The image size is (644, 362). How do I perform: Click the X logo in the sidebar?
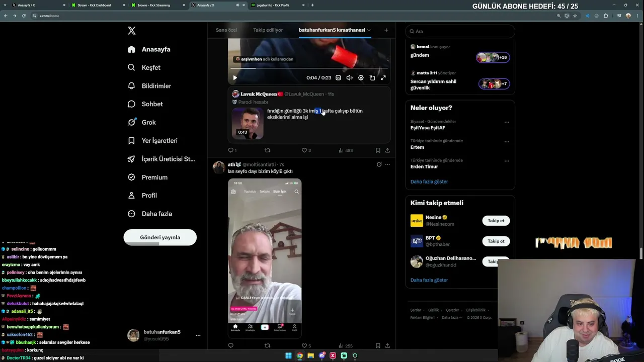pos(132,31)
